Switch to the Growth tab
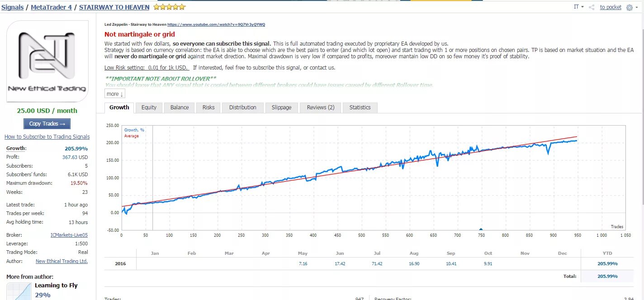The image size is (644, 300). (x=119, y=108)
